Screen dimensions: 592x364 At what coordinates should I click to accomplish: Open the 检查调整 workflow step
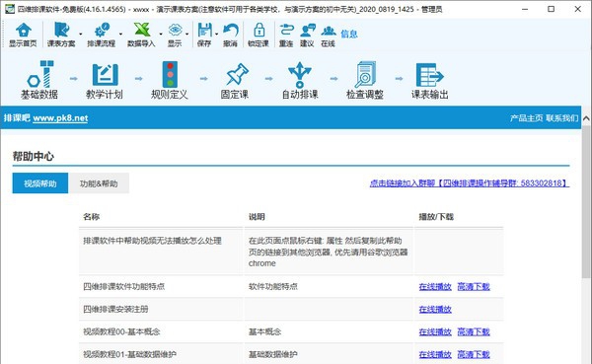click(x=365, y=81)
